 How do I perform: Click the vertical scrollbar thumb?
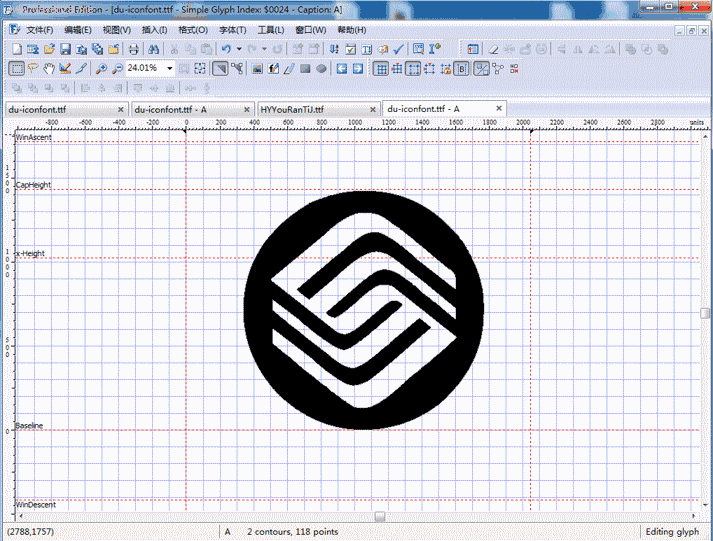point(705,313)
